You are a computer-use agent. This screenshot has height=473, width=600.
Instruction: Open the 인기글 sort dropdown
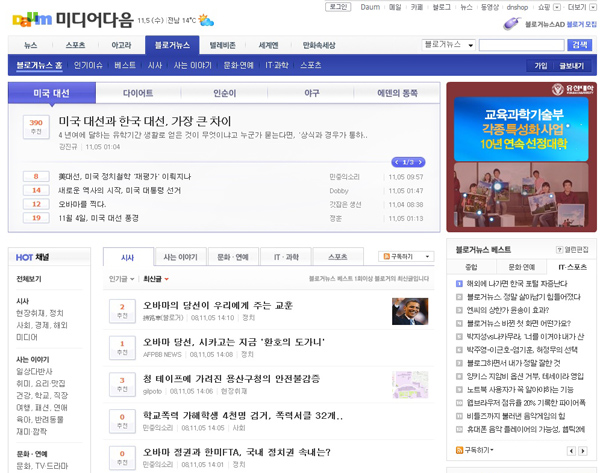point(121,279)
